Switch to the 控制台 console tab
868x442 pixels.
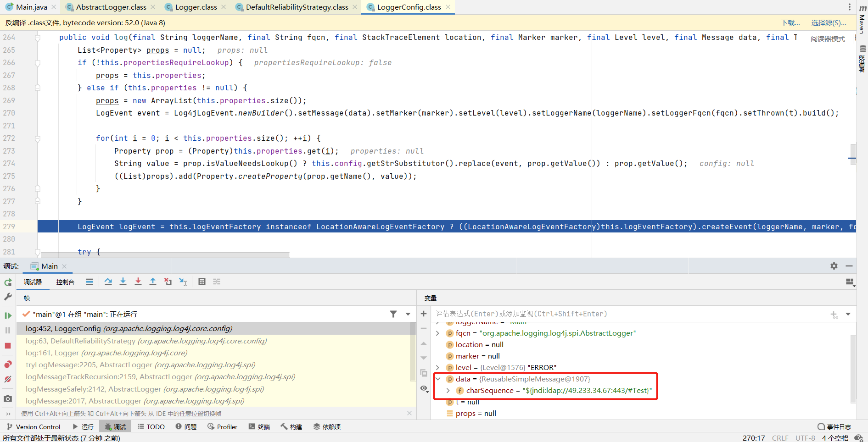click(65, 282)
